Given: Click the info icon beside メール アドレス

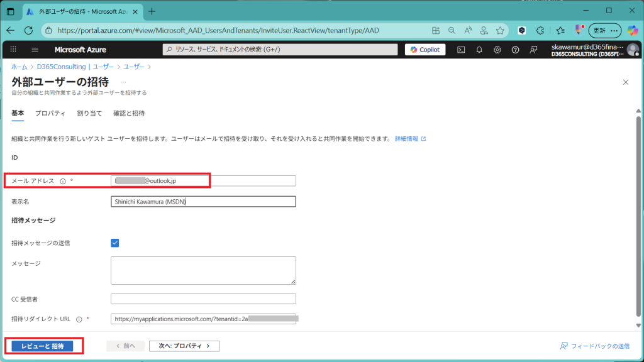Looking at the screenshot, I should click(x=63, y=181).
